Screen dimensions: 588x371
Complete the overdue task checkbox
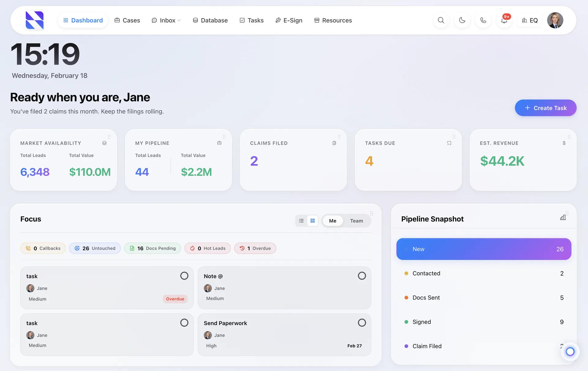[184, 276]
